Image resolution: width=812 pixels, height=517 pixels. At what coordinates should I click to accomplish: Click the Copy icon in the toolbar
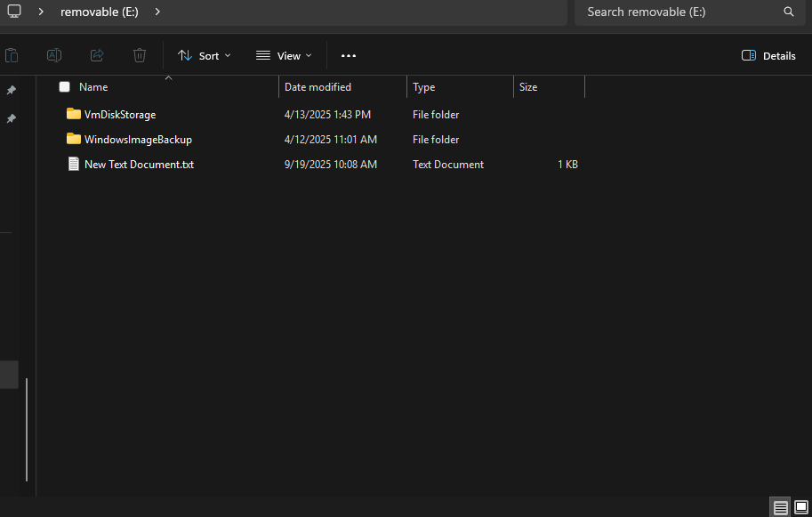pos(12,55)
